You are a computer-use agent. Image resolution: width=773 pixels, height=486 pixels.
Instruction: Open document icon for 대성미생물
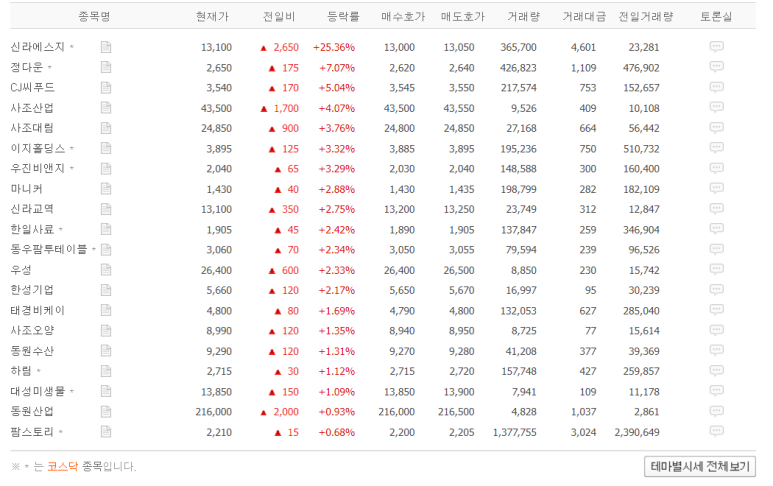coord(106,392)
